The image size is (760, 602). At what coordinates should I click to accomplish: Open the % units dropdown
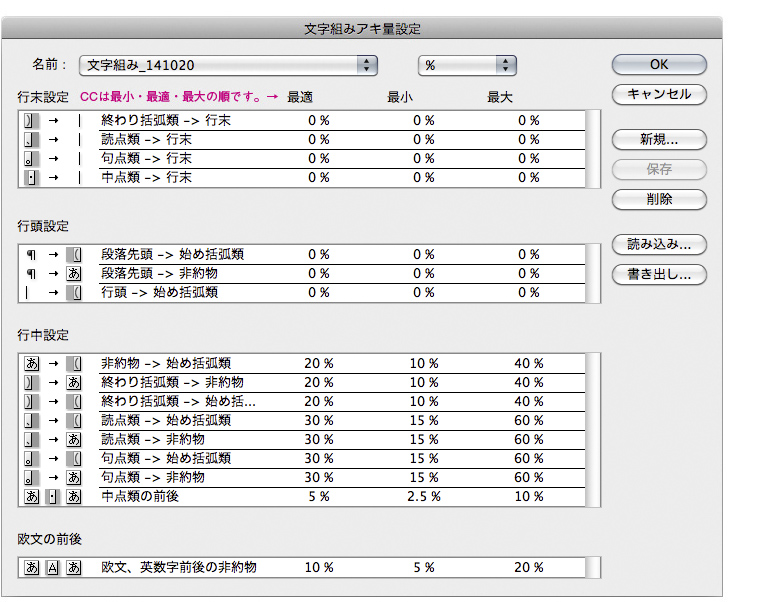466,65
